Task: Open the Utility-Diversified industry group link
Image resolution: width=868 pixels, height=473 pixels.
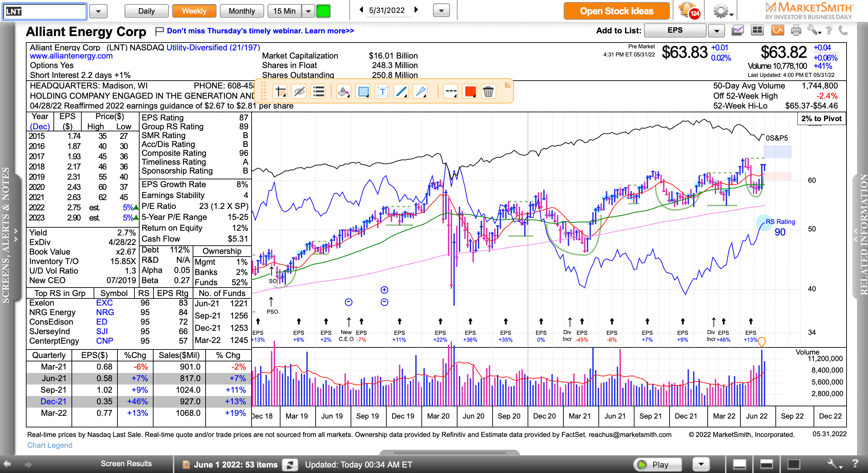Action: (213, 47)
